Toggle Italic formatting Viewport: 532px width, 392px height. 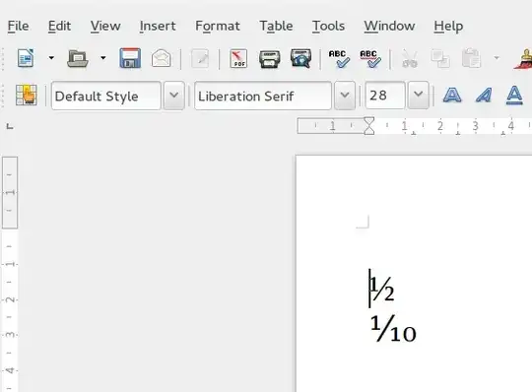pos(484,95)
